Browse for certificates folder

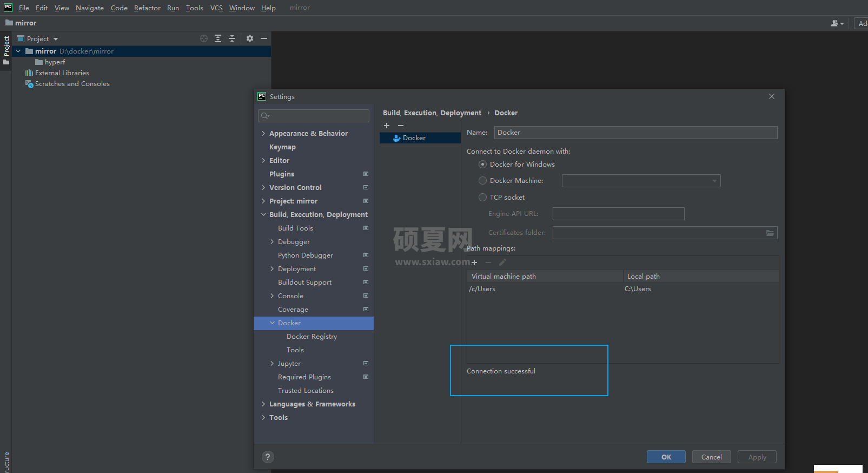770,233
